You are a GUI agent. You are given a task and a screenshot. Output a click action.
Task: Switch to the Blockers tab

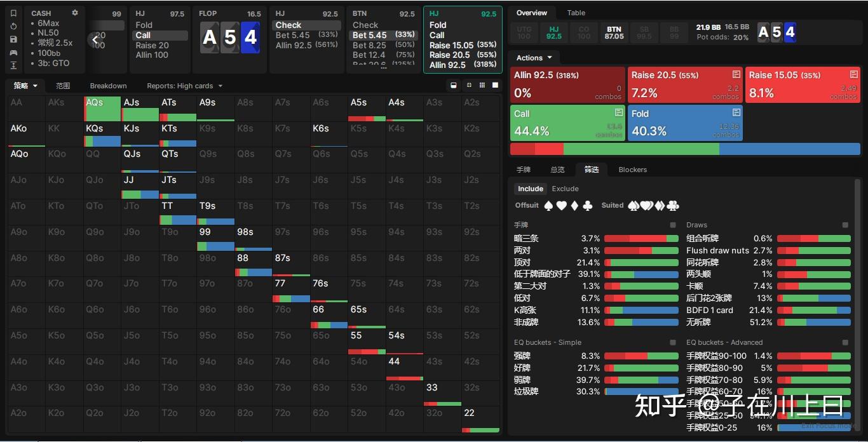click(x=633, y=170)
